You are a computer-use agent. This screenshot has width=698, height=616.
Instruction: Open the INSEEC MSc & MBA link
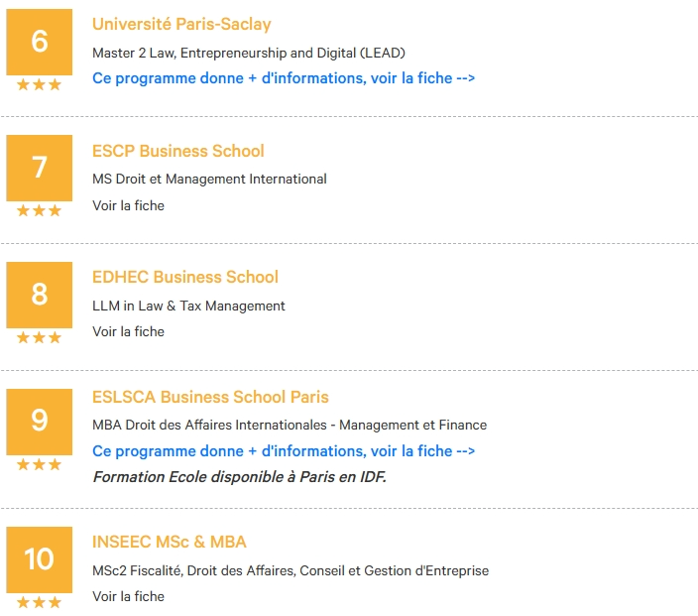(x=170, y=542)
